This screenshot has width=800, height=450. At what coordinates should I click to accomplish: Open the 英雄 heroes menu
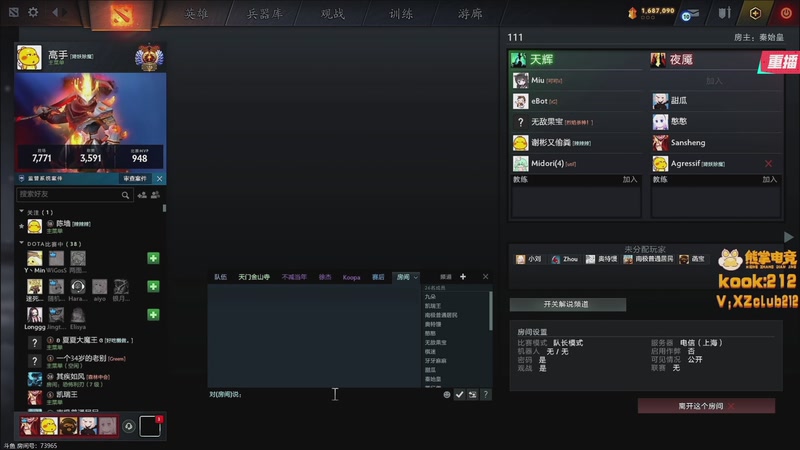pyautogui.click(x=196, y=14)
